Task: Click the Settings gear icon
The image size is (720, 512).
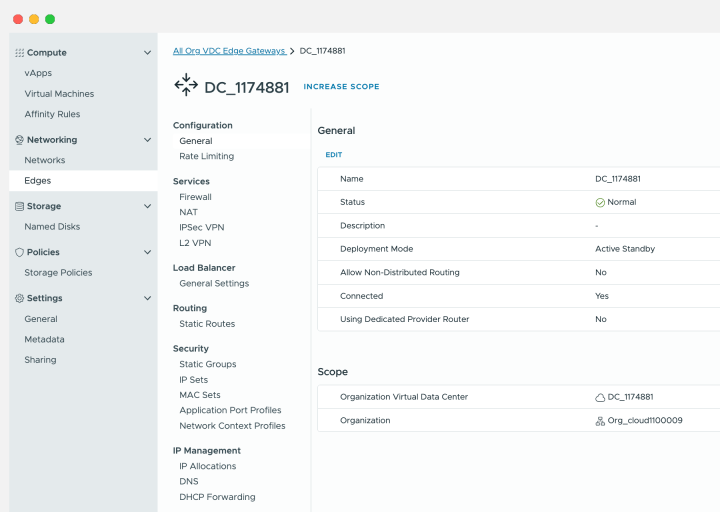Action: tap(19, 298)
